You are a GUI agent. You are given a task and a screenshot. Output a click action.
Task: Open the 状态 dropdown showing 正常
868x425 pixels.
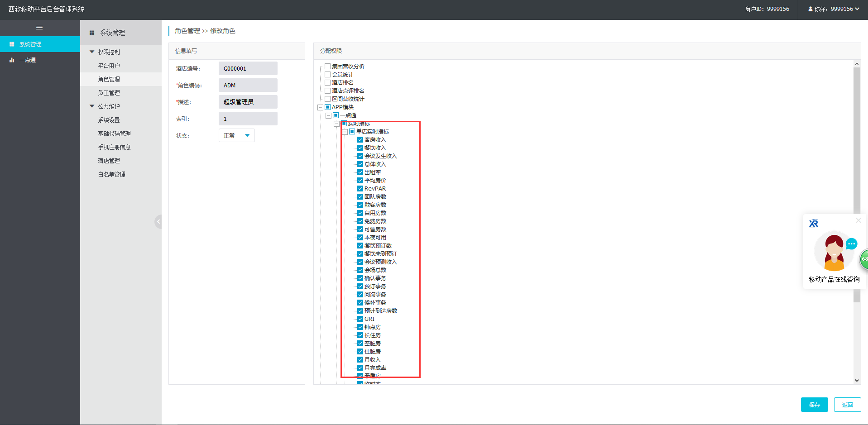(236, 135)
